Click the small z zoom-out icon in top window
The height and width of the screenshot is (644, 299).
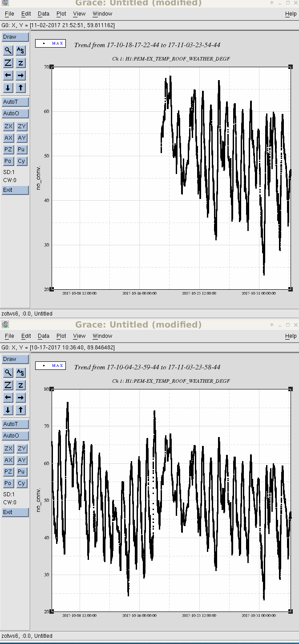pyautogui.click(x=21, y=63)
